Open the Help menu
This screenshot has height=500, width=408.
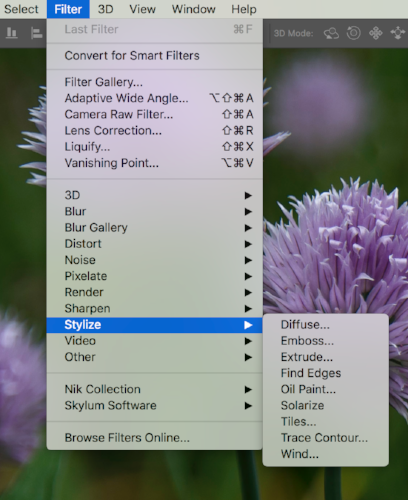point(244,9)
